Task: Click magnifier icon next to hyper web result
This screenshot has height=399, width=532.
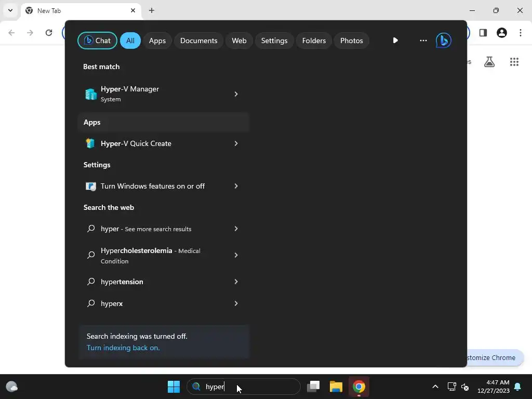Action: click(x=90, y=229)
